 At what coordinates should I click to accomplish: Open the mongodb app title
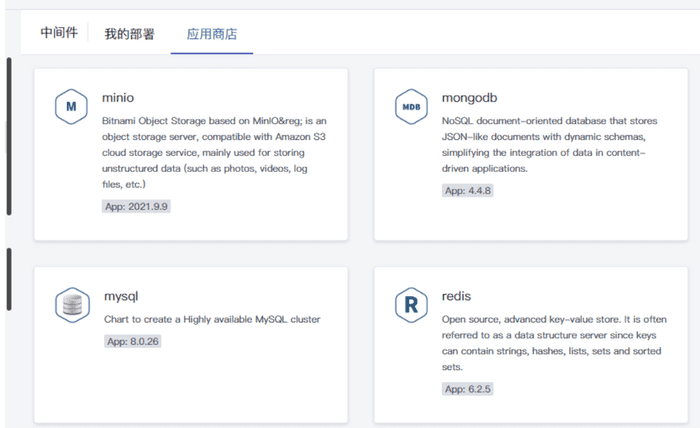pos(469,97)
